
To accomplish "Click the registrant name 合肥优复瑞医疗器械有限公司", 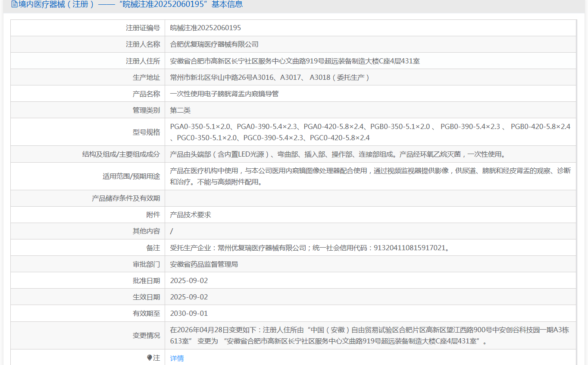I will (x=214, y=44).
